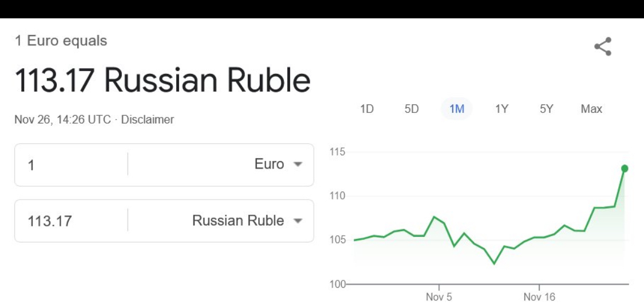Click the Nov 5 axis date marker

pyautogui.click(x=439, y=298)
